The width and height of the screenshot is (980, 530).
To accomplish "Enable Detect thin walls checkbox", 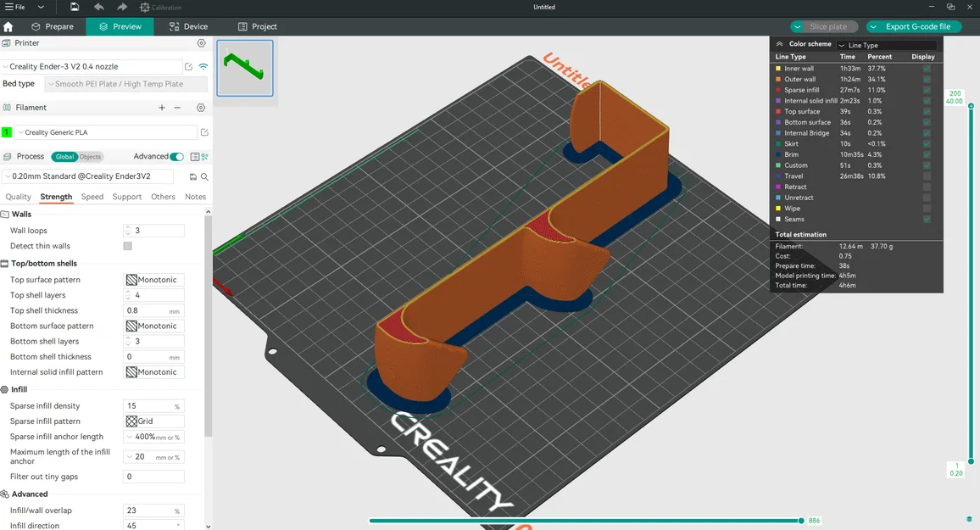I will (x=127, y=246).
